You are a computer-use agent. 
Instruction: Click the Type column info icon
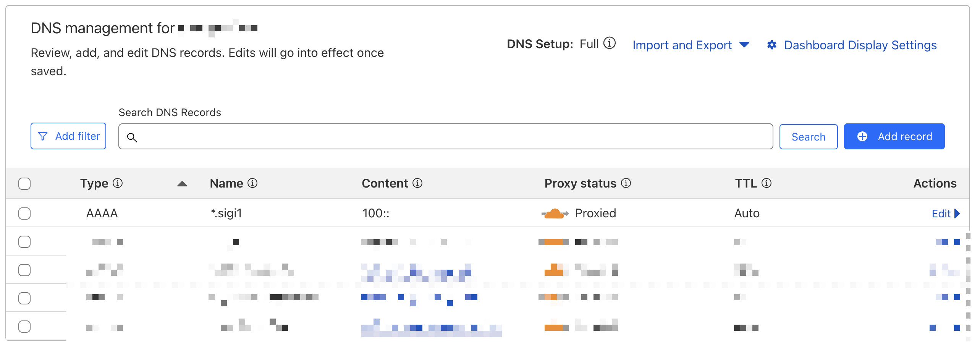[x=118, y=183]
